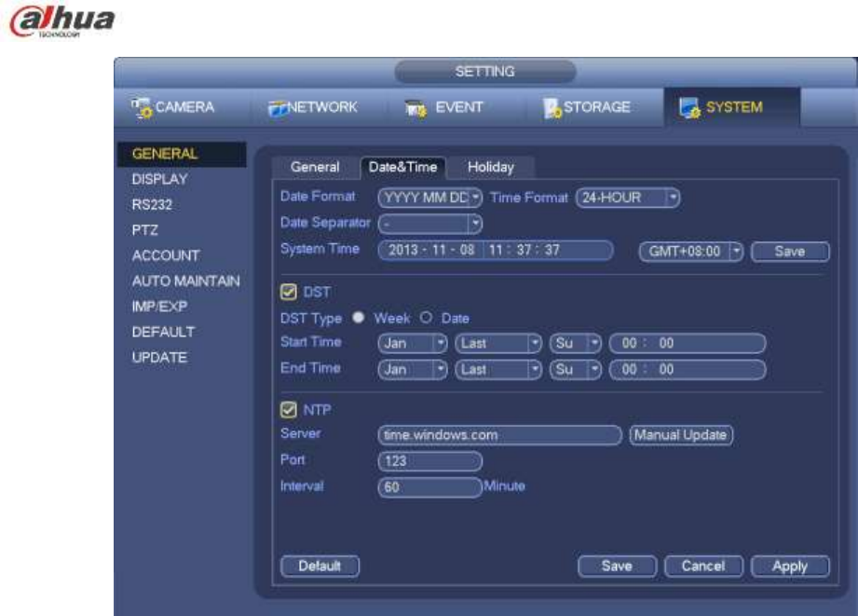Click the Manual Update button
The width and height of the screenshot is (858, 616).
681,435
